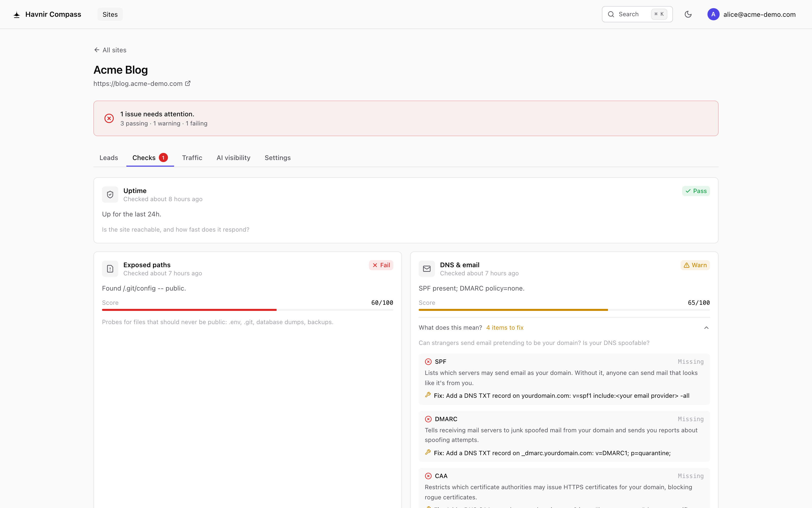Click '1 issue needs attention.' message
This screenshot has width=812, height=508.
157,114
